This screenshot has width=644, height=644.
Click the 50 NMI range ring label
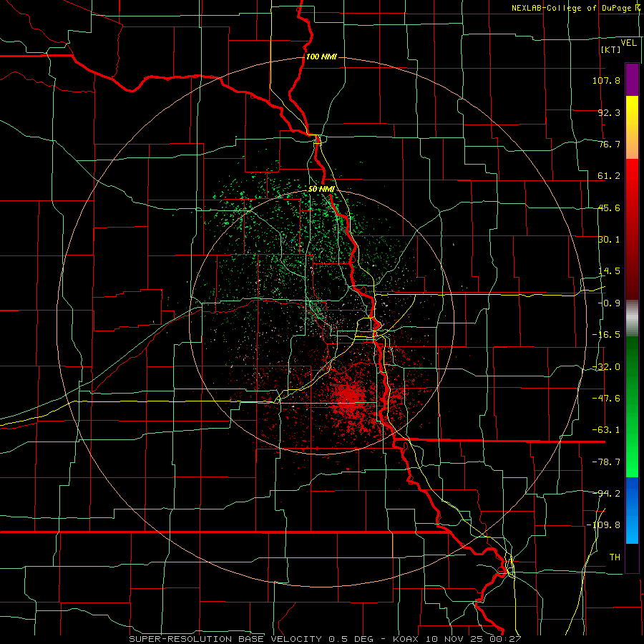321,190
